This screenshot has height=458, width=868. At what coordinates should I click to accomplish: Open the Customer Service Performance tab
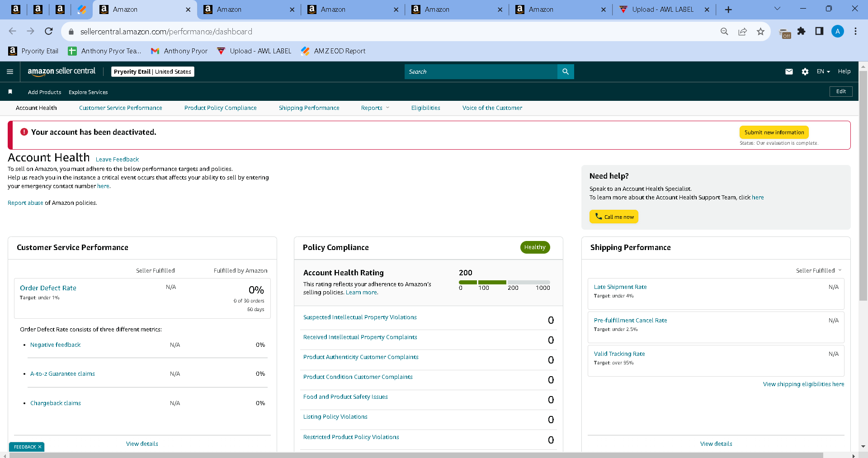coord(120,108)
